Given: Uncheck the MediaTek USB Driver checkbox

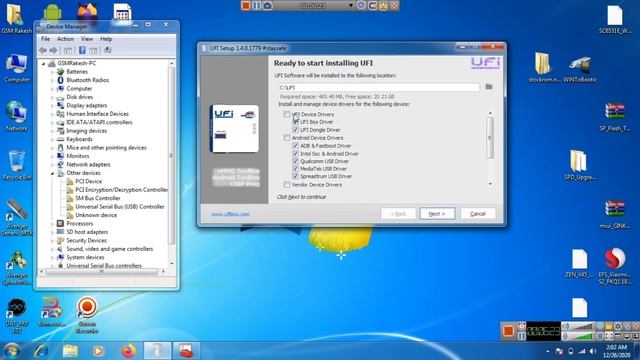Looking at the screenshot, I should [x=296, y=169].
